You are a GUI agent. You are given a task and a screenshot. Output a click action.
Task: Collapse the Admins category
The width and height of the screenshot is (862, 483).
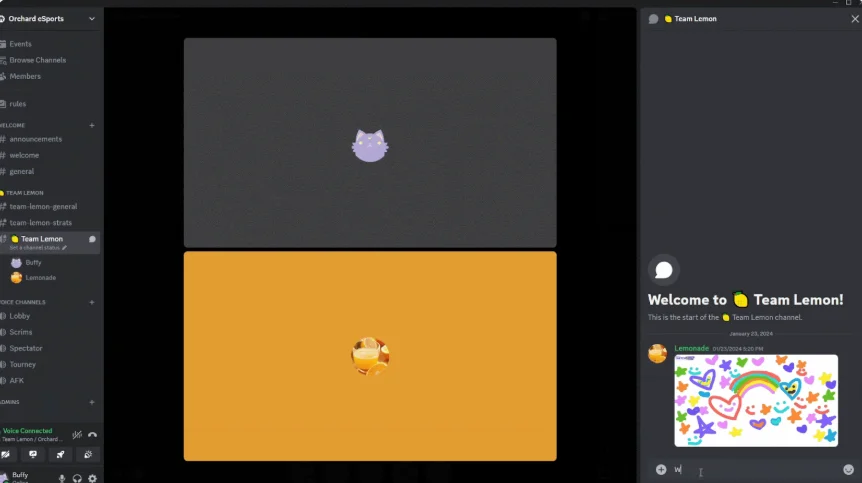(10, 402)
